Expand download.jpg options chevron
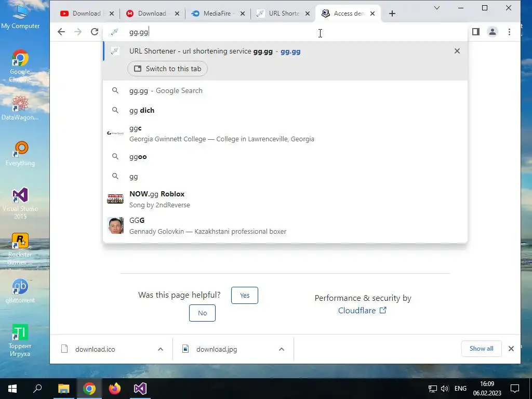The image size is (532, 399). pyautogui.click(x=282, y=349)
